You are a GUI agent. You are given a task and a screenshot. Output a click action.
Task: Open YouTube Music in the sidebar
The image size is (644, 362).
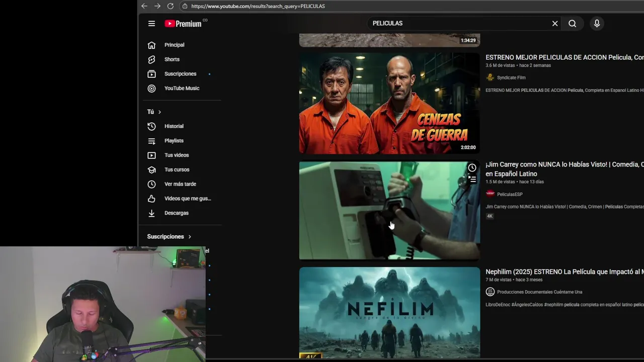point(181,88)
